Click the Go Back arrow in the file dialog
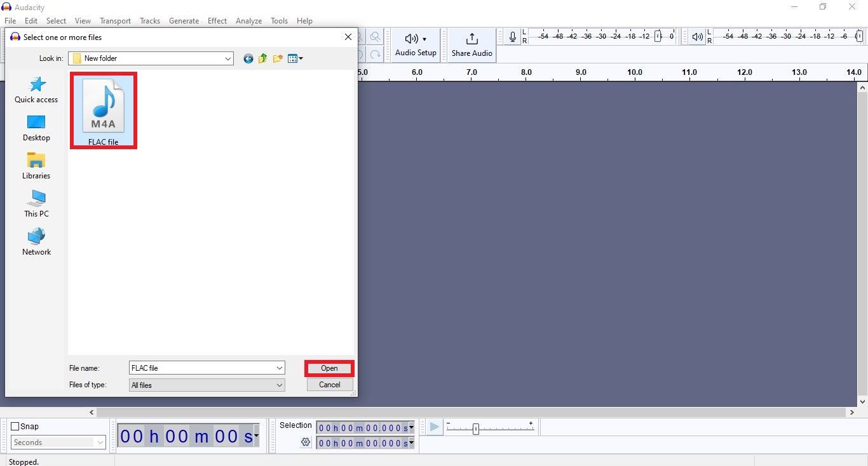This screenshot has height=466, width=868. 248,58
